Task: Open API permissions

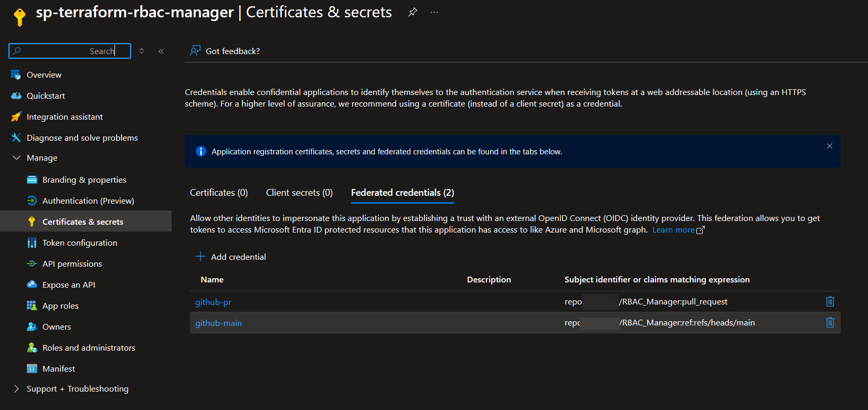Action: pyautogui.click(x=72, y=264)
